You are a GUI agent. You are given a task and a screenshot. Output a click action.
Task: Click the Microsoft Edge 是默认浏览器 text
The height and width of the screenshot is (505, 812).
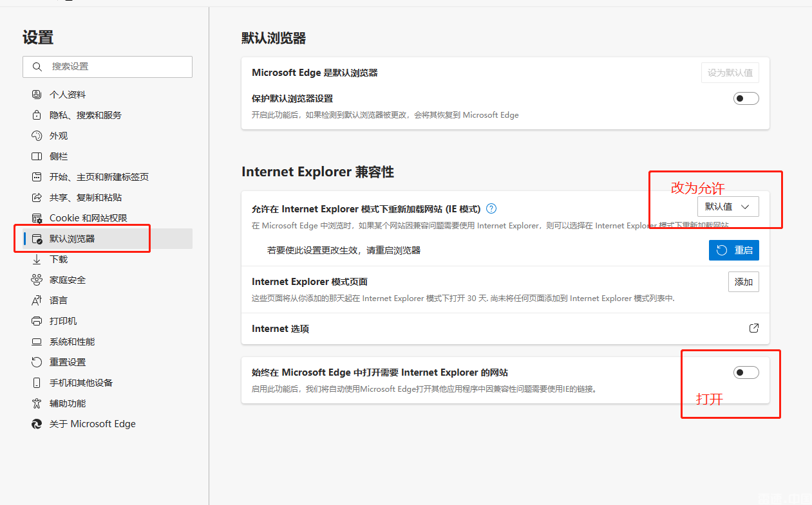tap(315, 73)
